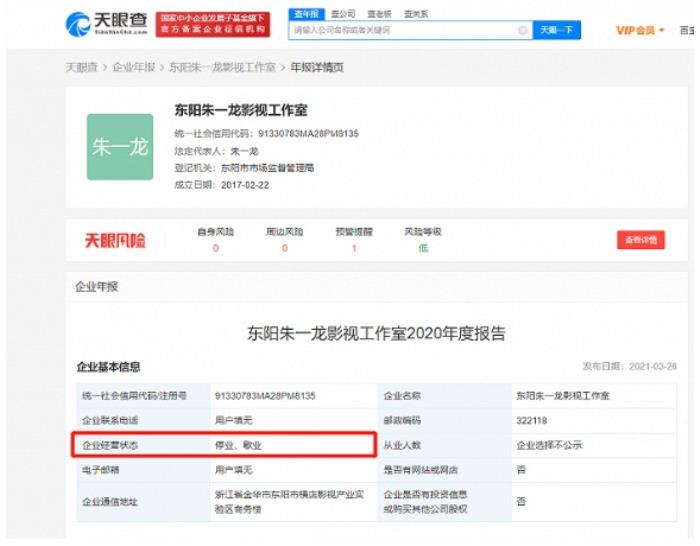Viewport: 700px width, 546px height.
Task: Switch to the 查关系 search tab
Action: pos(415,14)
